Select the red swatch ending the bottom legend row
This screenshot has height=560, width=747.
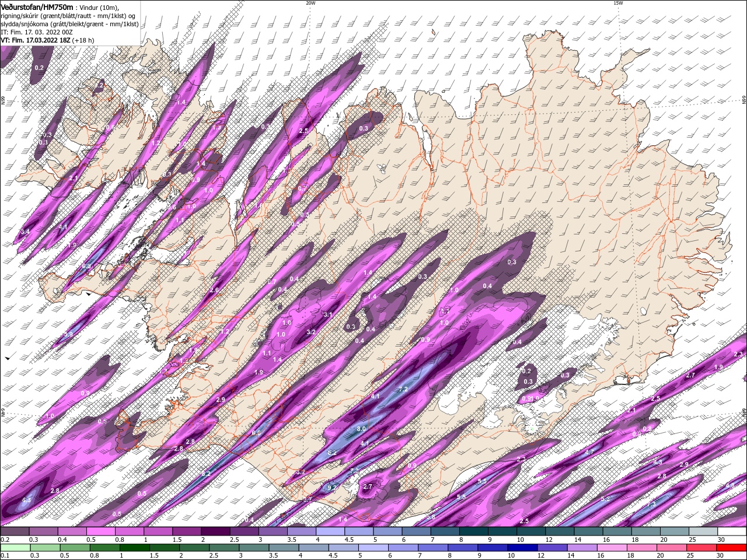tap(732, 548)
